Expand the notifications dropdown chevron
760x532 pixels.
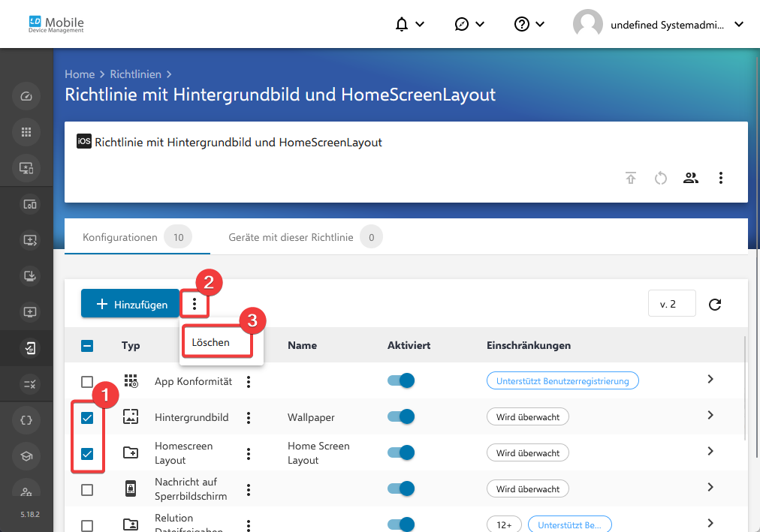click(420, 24)
